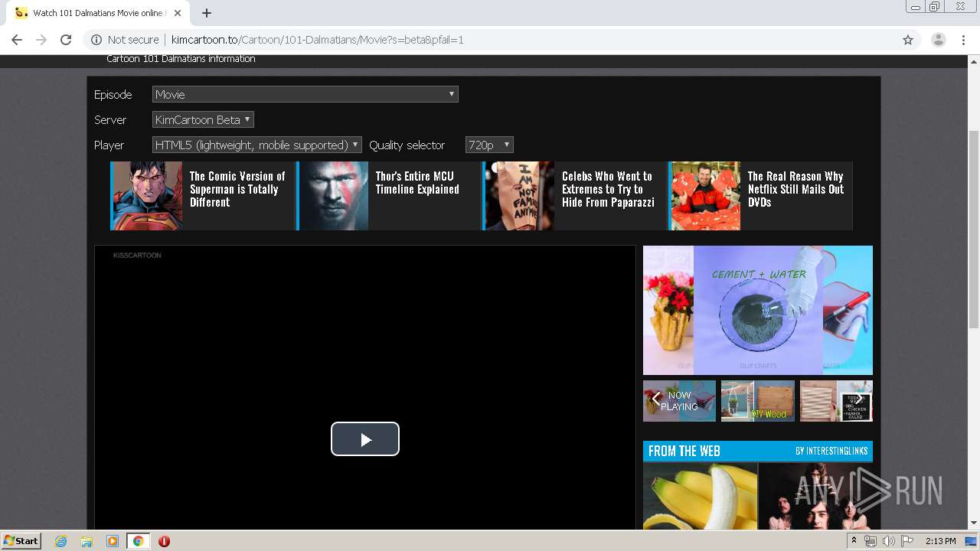Launch Internet Explorer from taskbar
This screenshot has height=551, width=980.
60,541
